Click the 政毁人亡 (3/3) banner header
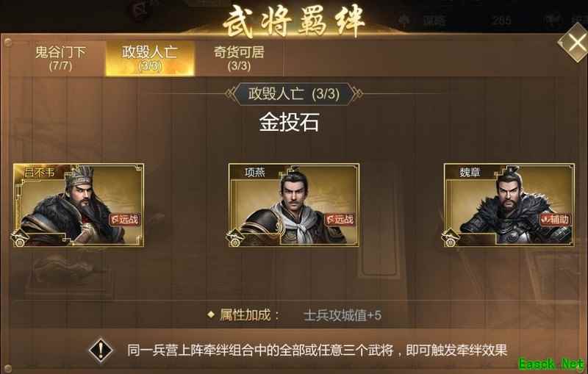Viewport: 588px width, 374px height. tap(293, 94)
